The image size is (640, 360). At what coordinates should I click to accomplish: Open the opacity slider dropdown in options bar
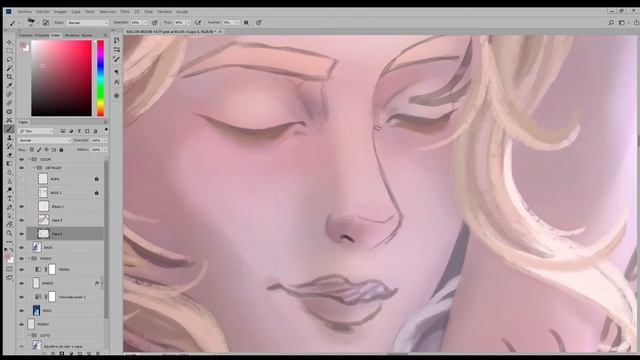[x=145, y=22]
